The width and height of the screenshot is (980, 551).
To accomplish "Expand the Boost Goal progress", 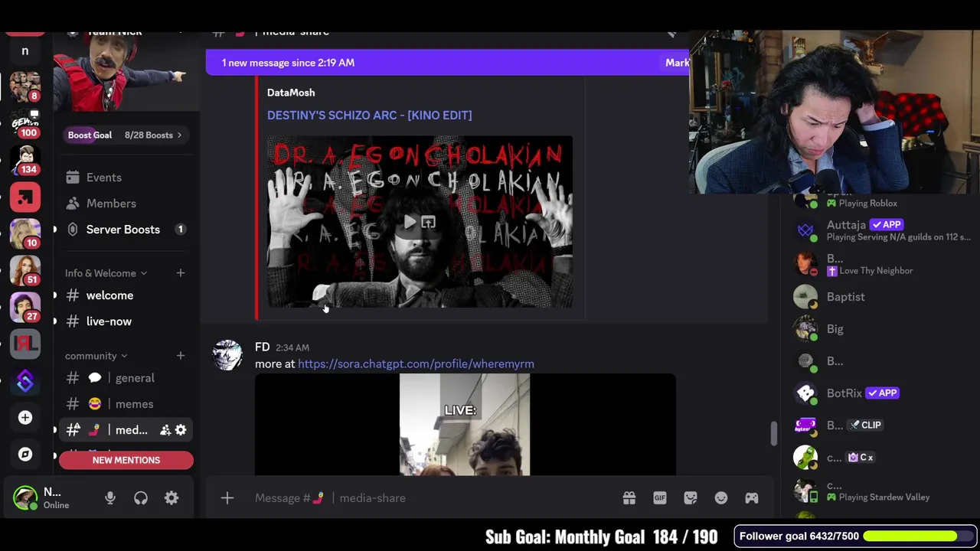I will (x=126, y=135).
